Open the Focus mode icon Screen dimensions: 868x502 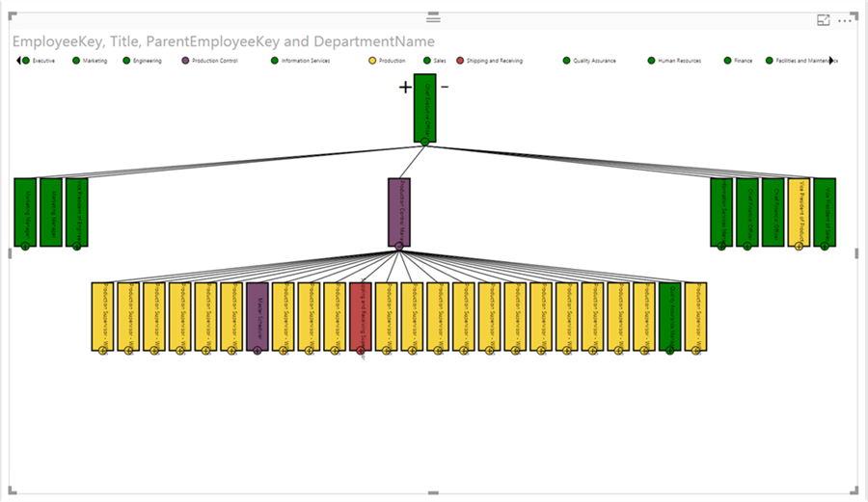pos(824,19)
